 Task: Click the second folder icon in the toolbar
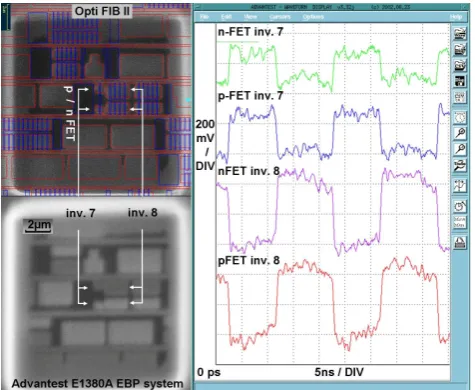click(460, 49)
